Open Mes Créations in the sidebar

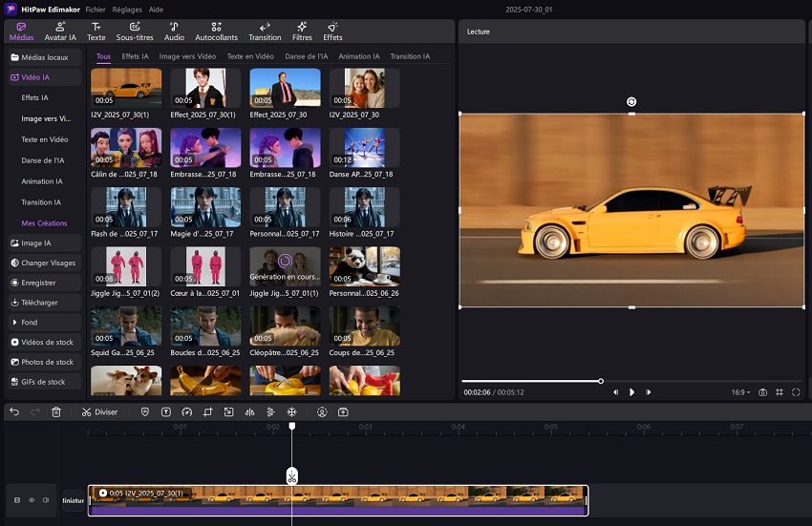[44, 222]
